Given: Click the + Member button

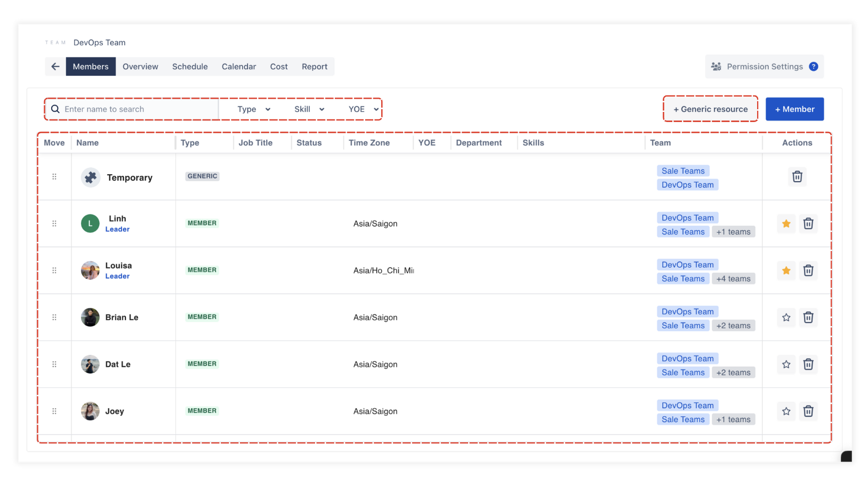Looking at the screenshot, I should [794, 109].
